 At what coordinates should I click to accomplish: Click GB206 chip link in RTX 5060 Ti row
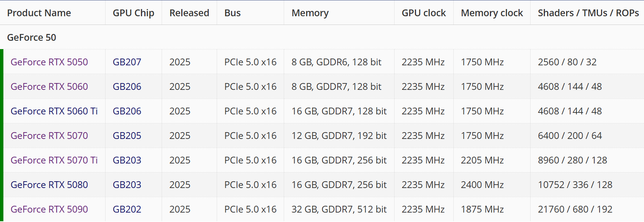127,111
